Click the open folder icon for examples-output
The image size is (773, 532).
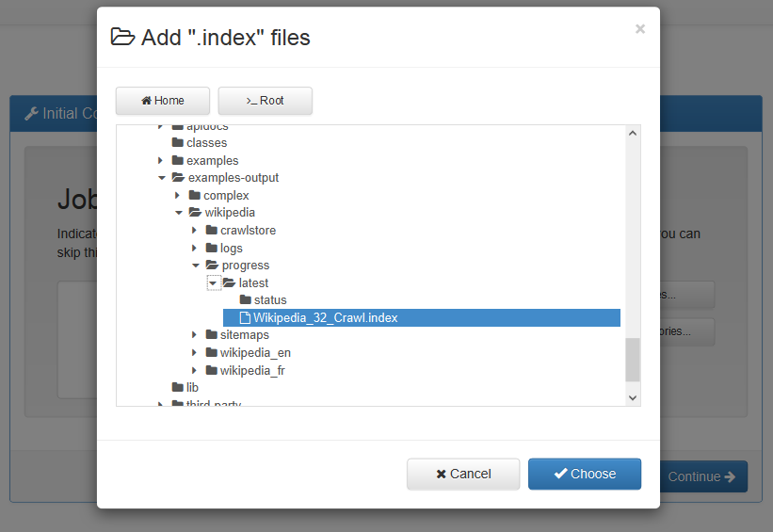click(x=178, y=178)
